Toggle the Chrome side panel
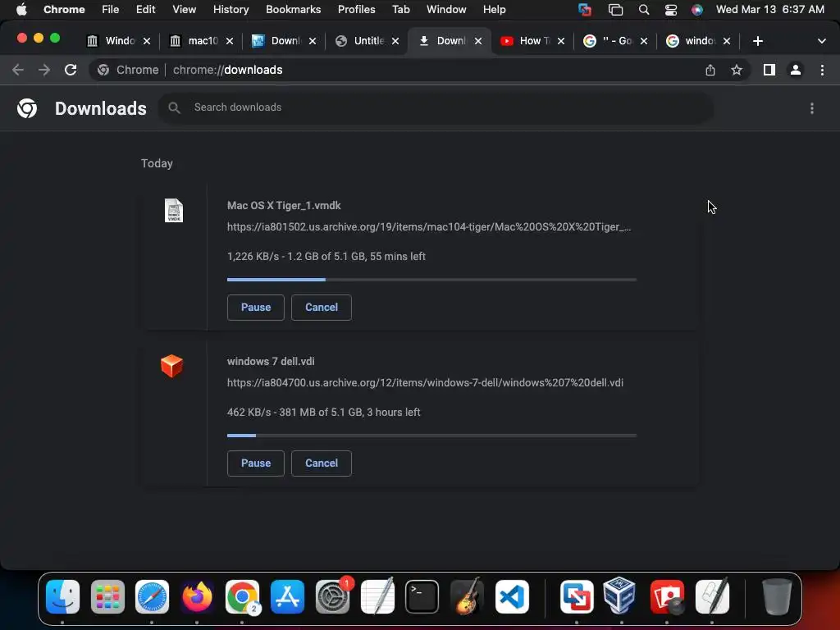The image size is (840, 630). point(769,70)
